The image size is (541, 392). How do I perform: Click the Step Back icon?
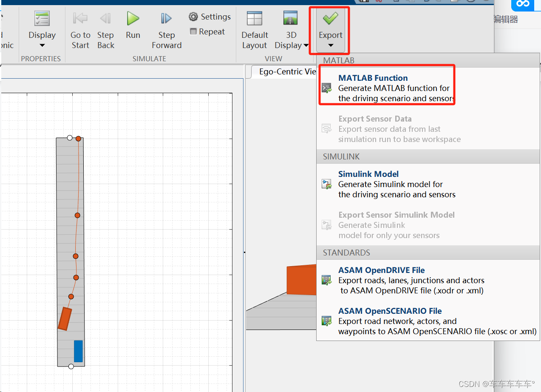(105, 18)
